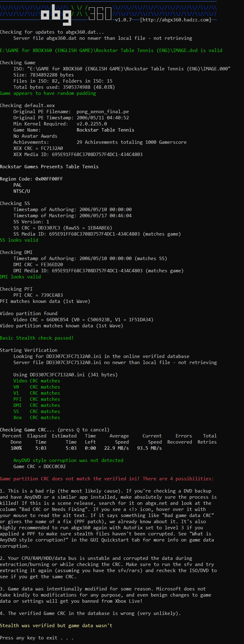Viewport: 244px width, 644px height.
Task: Click 'V0 CRC matches' result
Action: tap(37, 387)
